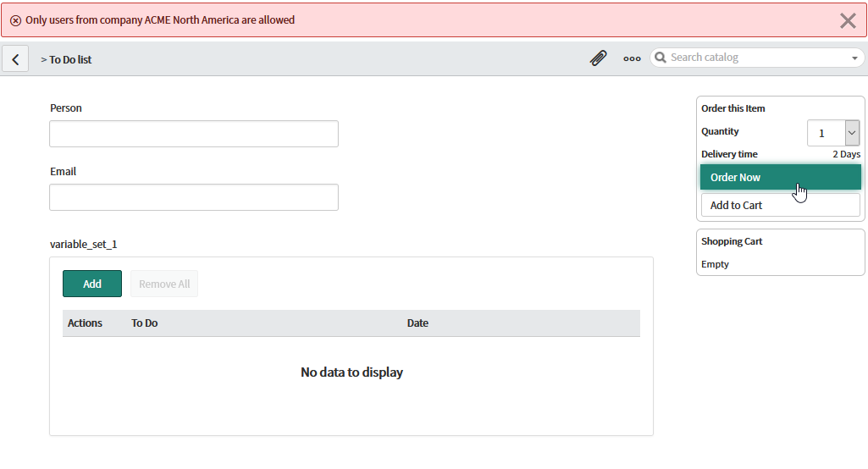Add a row to variable_set_1
Image resolution: width=868 pixels, height=469 pixels.
[92, 284]
